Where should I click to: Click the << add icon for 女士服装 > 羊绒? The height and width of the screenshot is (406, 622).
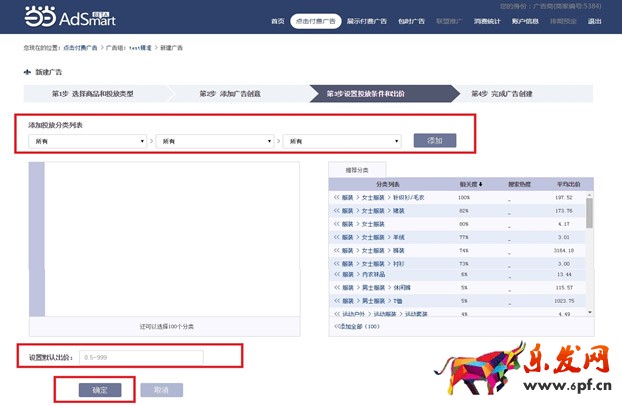click(x=337, y=237)
